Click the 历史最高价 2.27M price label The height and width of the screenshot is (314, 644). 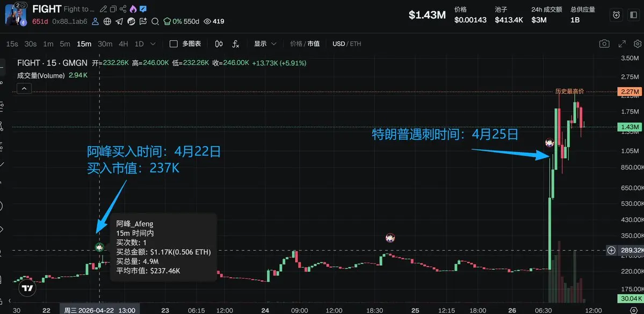coord(629,91)
